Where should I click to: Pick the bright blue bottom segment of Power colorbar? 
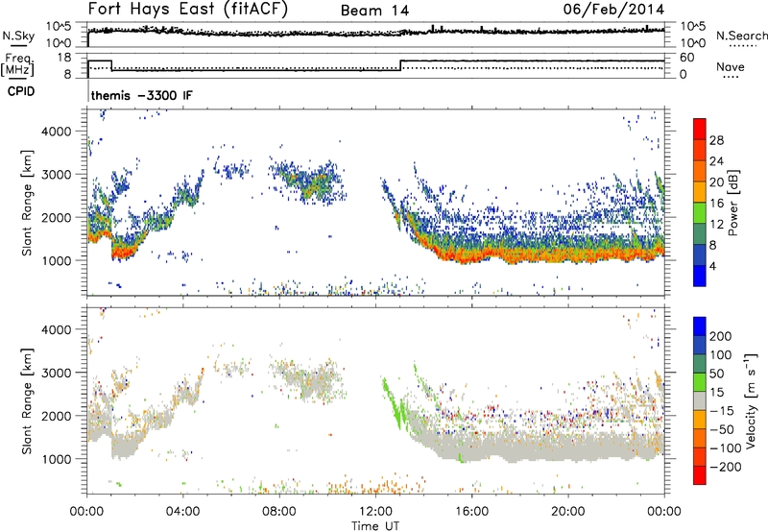tap(700, 277)
